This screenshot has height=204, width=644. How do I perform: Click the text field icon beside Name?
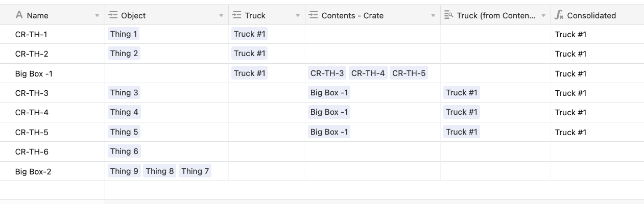pos(19,15)
